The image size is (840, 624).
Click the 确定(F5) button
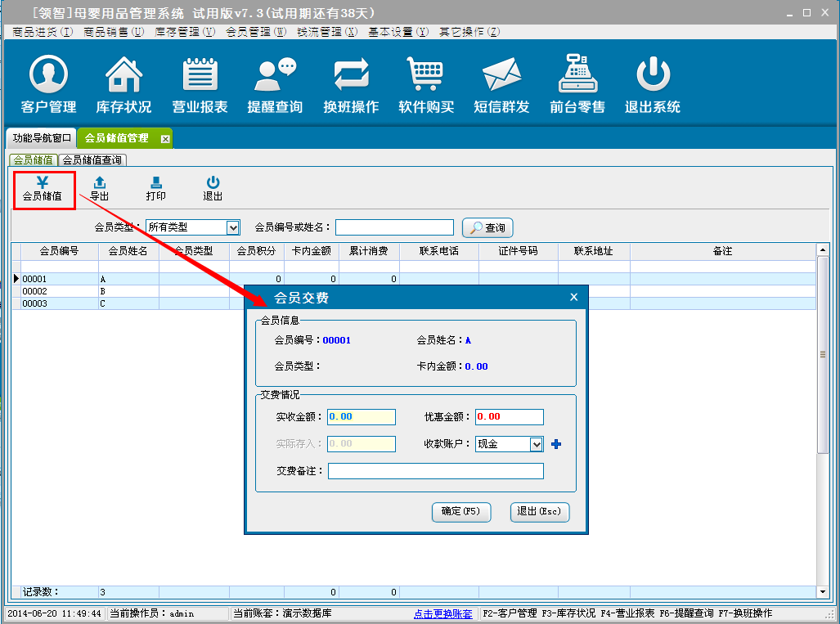pos(461,512)
